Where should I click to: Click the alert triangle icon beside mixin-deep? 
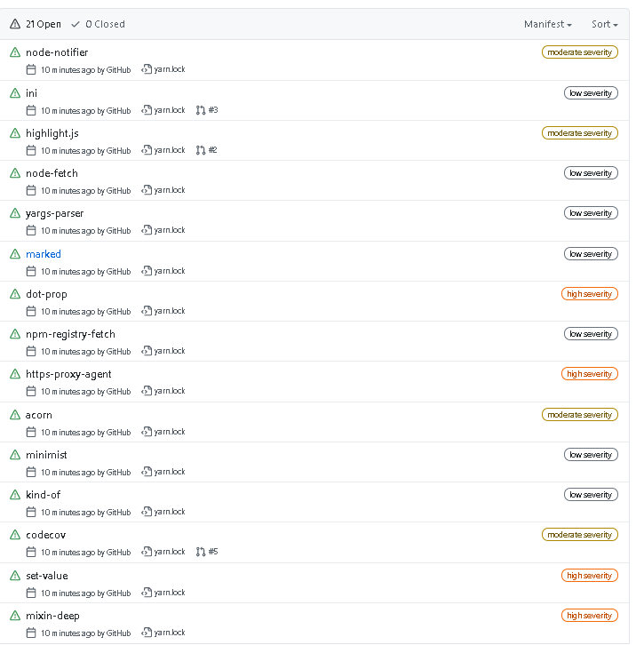tap(15, 616)
